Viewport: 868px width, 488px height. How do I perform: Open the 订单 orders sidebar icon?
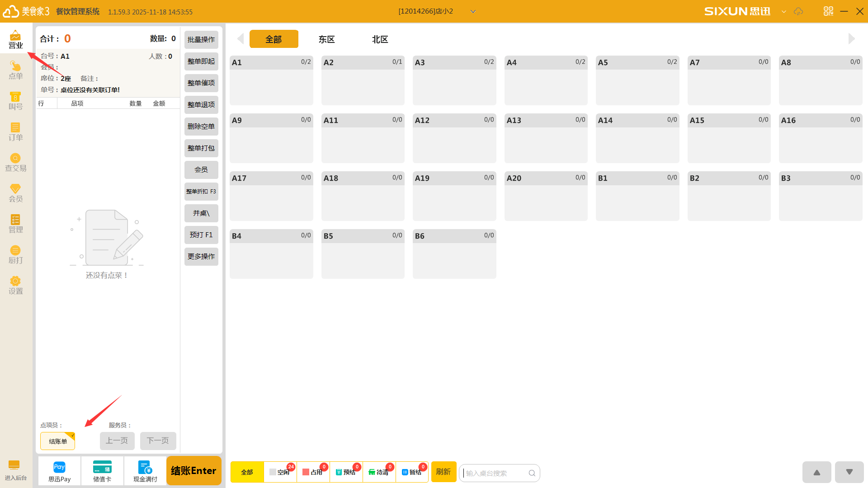pyautogui.click(x=15, y=131)
